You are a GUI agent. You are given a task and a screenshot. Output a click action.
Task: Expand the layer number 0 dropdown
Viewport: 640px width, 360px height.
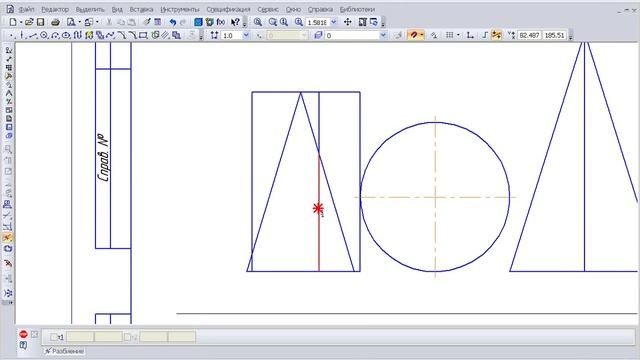[383, 36]
